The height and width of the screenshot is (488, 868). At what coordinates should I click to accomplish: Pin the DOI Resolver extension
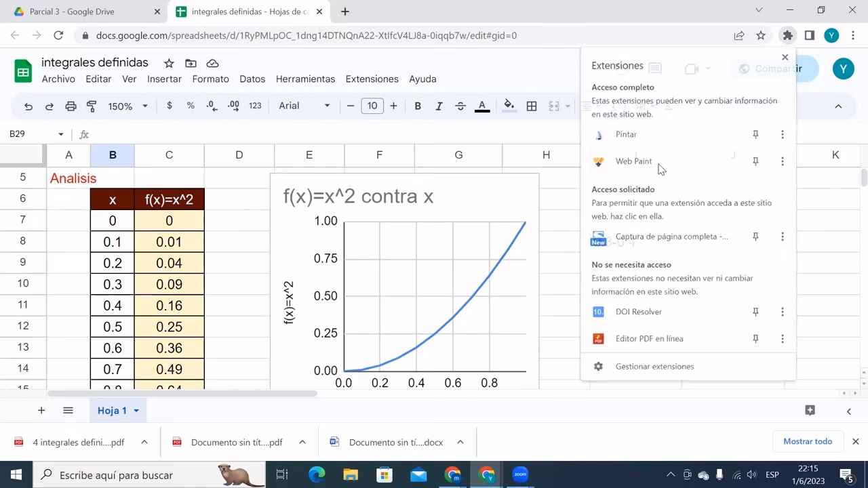[x=755, y=312]
